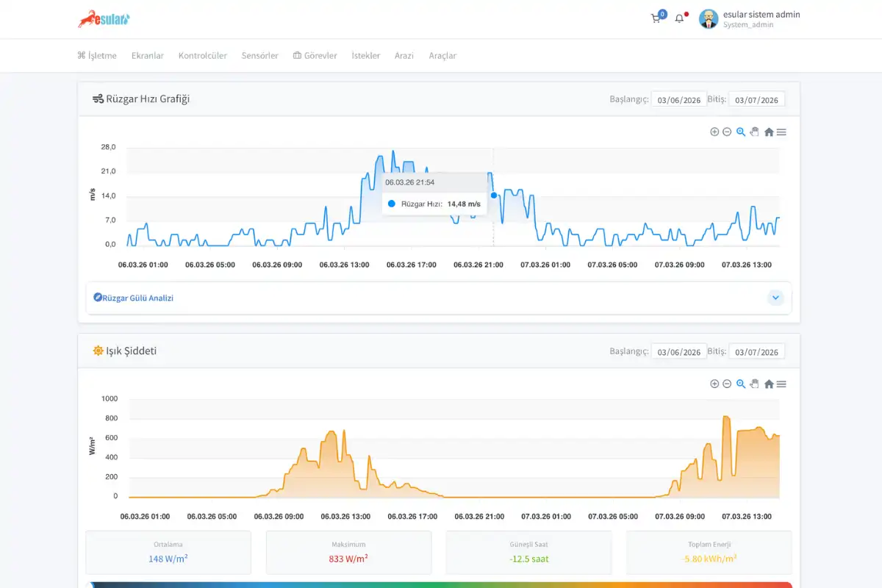Open the Kontrolcüler menu

click(x=202, y=56)
